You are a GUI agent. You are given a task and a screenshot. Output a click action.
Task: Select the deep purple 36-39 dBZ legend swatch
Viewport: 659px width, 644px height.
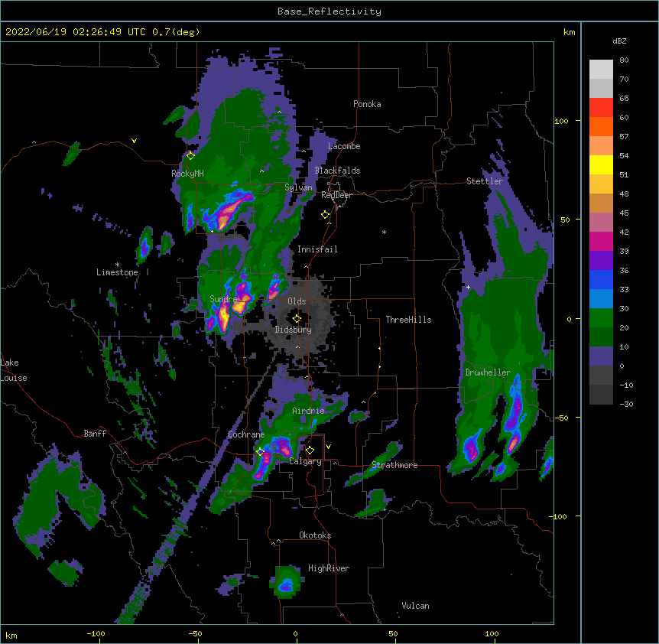tap(601, 261)
